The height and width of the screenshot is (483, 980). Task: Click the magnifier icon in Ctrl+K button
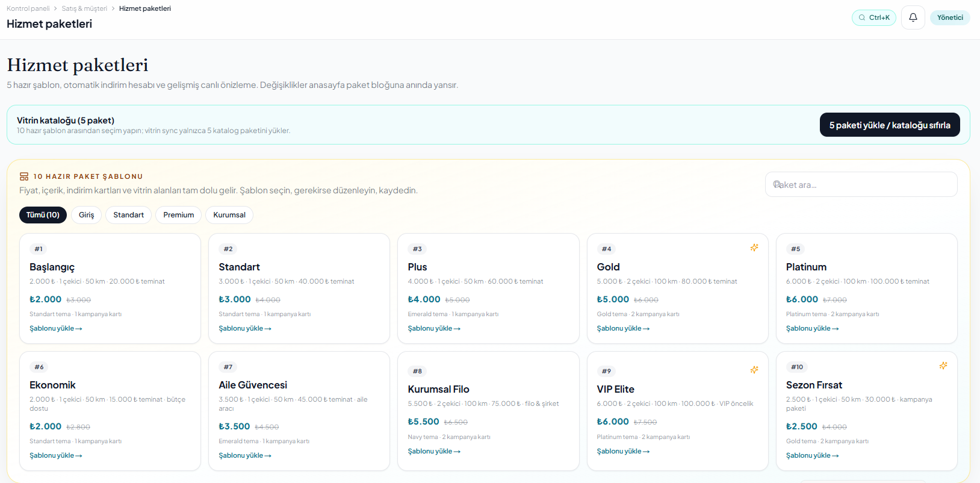pos(862,17)
